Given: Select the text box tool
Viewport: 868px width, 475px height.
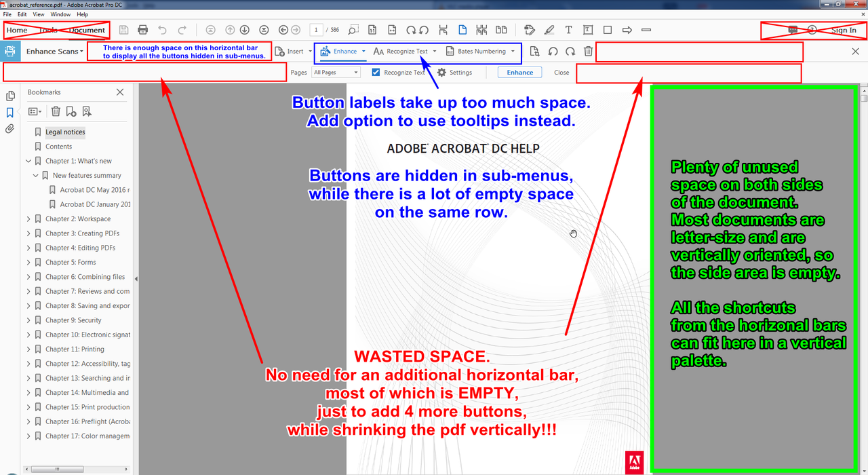Looking at the screenshot, I should 588,30.
